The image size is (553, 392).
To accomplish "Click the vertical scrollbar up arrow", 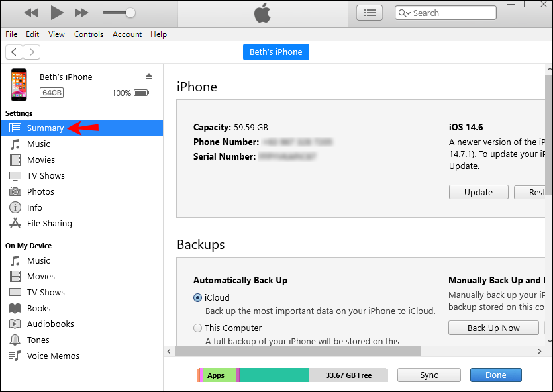I will tap(549, 68).
